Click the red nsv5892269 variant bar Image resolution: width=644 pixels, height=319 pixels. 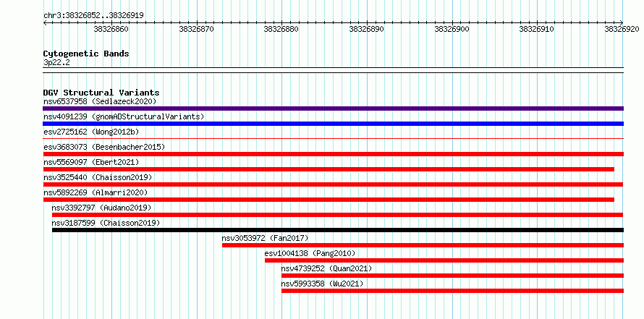click(x=329, y=200)
